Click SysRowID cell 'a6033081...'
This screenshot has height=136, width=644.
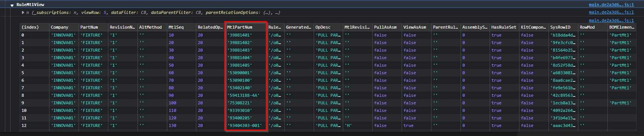tap(564, 73)
